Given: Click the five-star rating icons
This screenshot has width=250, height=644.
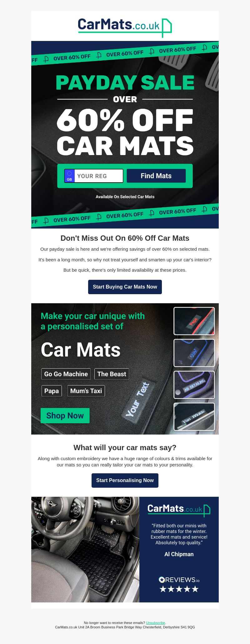Looking at the screenshot, I should [x=179, y=589].
